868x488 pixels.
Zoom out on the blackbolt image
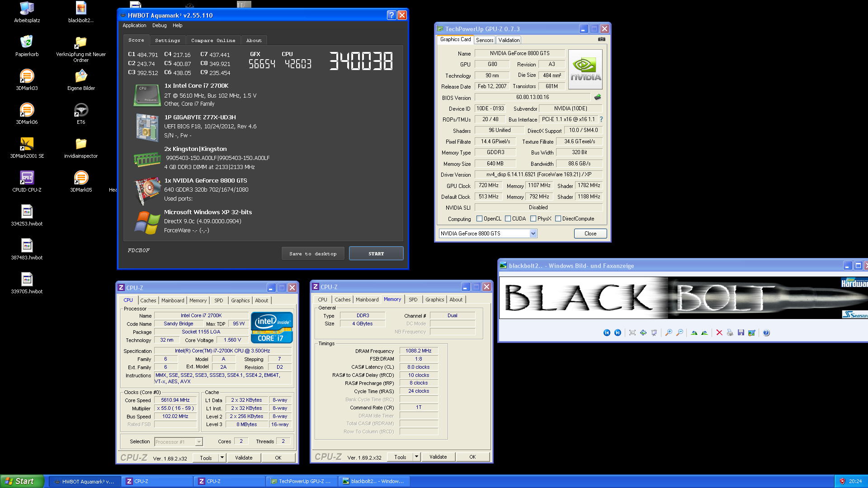(x=679, y=333)
